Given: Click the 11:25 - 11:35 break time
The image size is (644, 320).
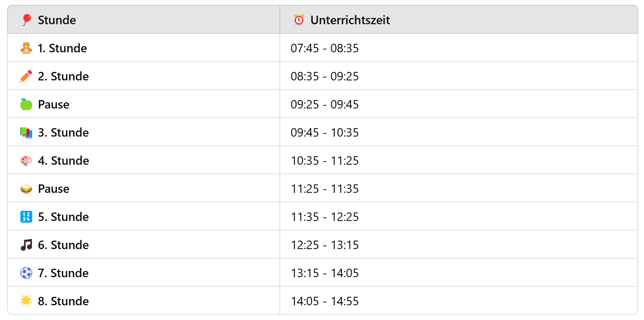Looking at the screenshot, I should coord(324,189).
